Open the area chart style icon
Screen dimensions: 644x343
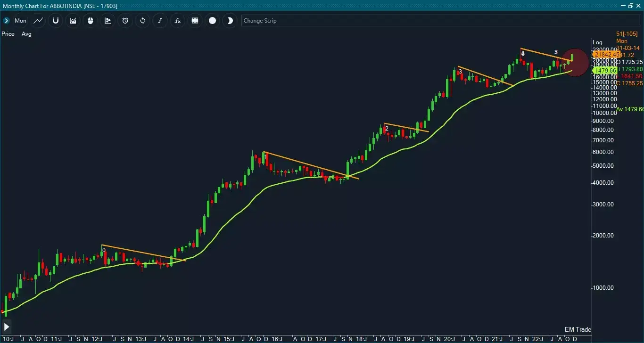73,21
